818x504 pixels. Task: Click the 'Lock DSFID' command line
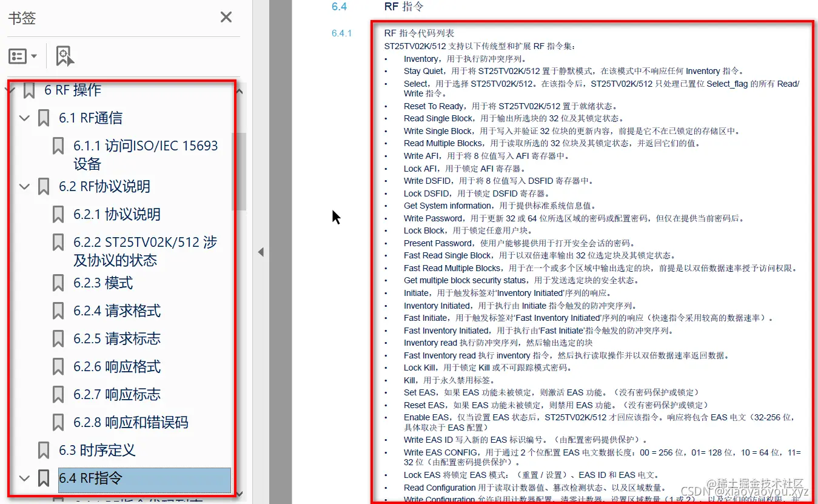coord(477,193)
